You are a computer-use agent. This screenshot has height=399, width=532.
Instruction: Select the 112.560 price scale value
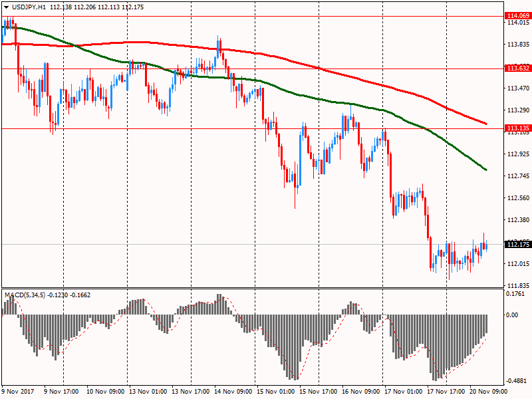(518, 198)
